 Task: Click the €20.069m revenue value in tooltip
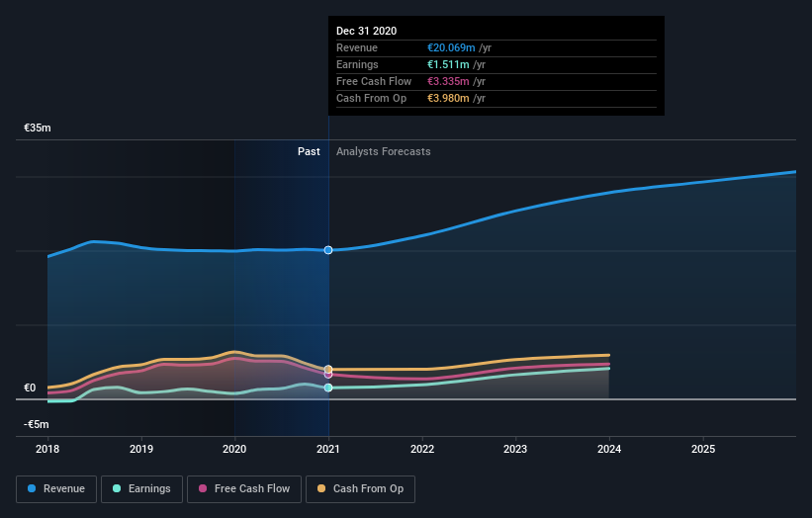coord(451,47)
